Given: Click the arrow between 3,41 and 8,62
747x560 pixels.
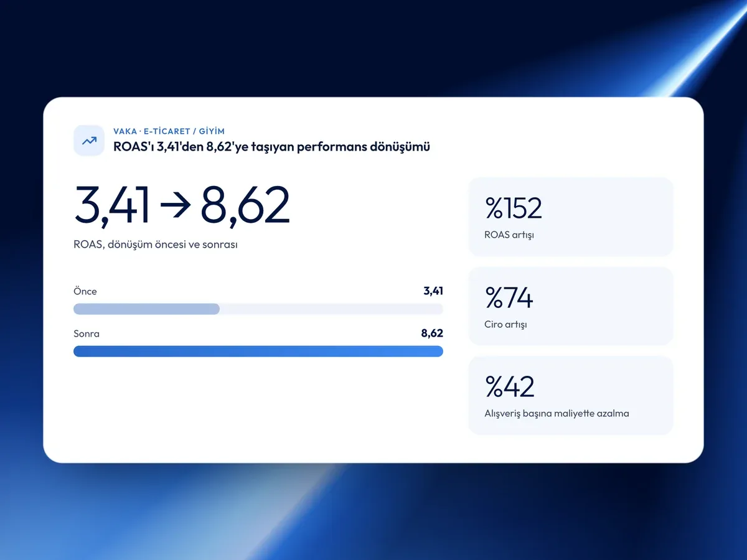Looking at the screenshot, I should 175,206.
